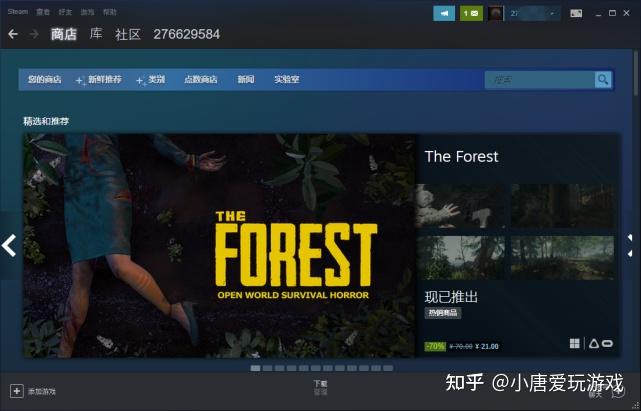This screenshot has height=411, width=641.
Task: Click the ¥ 21.00 sale price
Action: 489,346
